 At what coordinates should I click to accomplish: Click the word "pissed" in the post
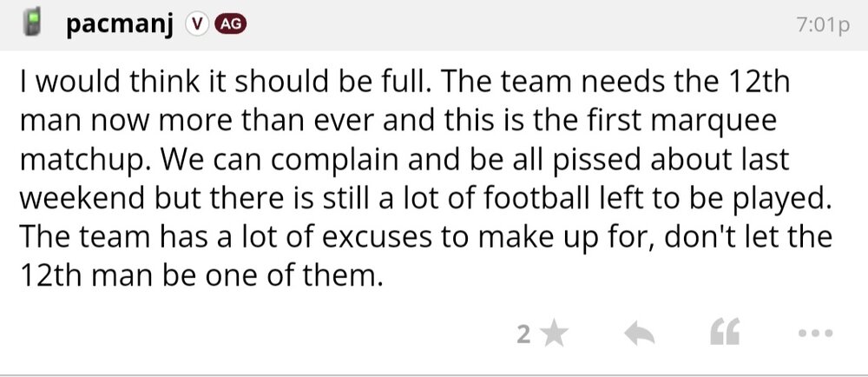coord(615,162)
